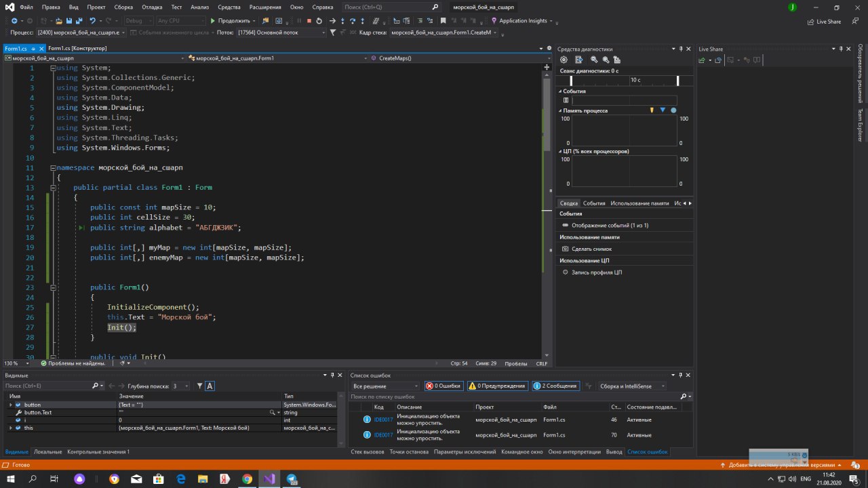Click the zoom in icon in diagnostics toolbar
The width and height of the screenshot is (868, 488).
pyautogui.click(x=594, y=60)
